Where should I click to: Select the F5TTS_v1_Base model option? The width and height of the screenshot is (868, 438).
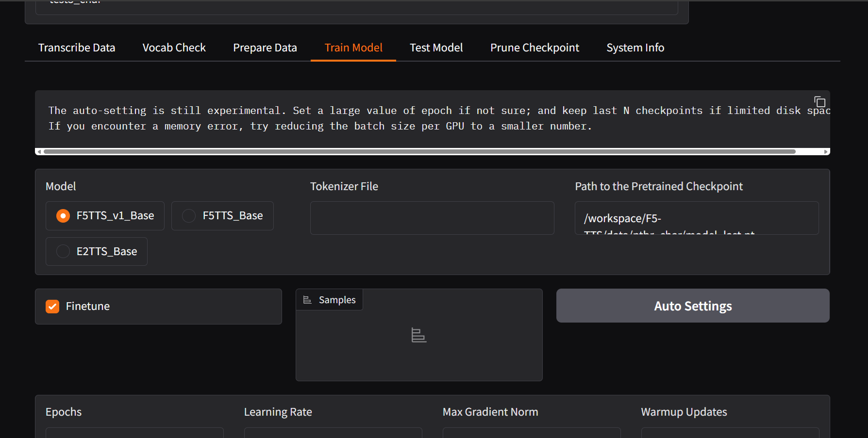click(x=63, y=216)
